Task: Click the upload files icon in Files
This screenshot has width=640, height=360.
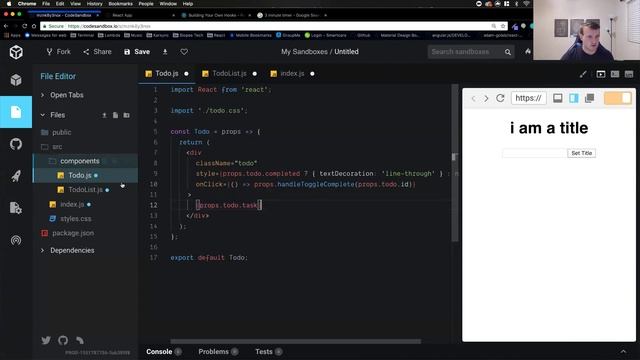Action: coord(104,115)
